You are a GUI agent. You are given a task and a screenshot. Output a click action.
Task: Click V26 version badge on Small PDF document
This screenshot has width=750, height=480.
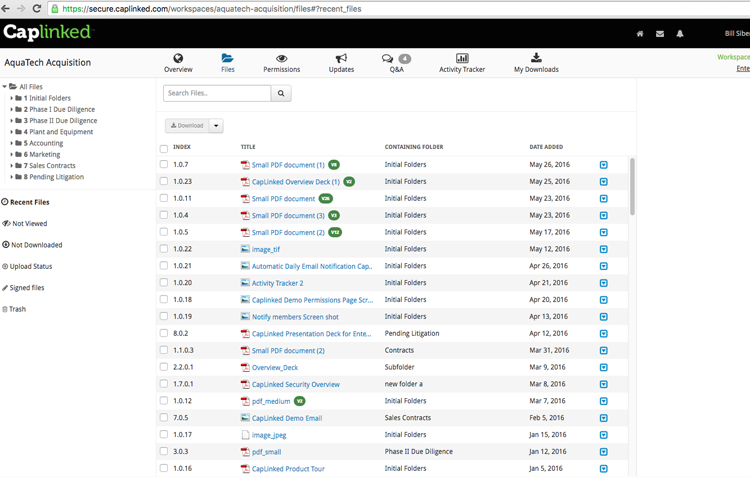point(325,198)
